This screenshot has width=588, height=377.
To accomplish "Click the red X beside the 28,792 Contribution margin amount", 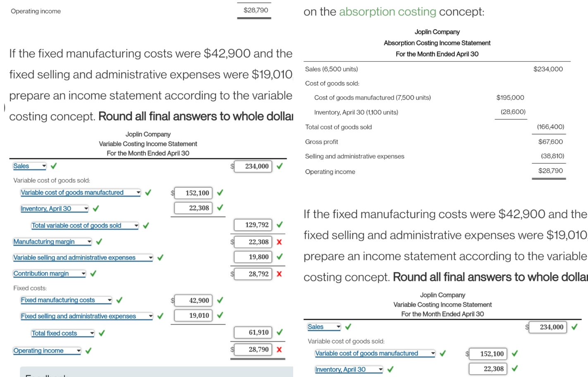I will [x=280, y=274].
